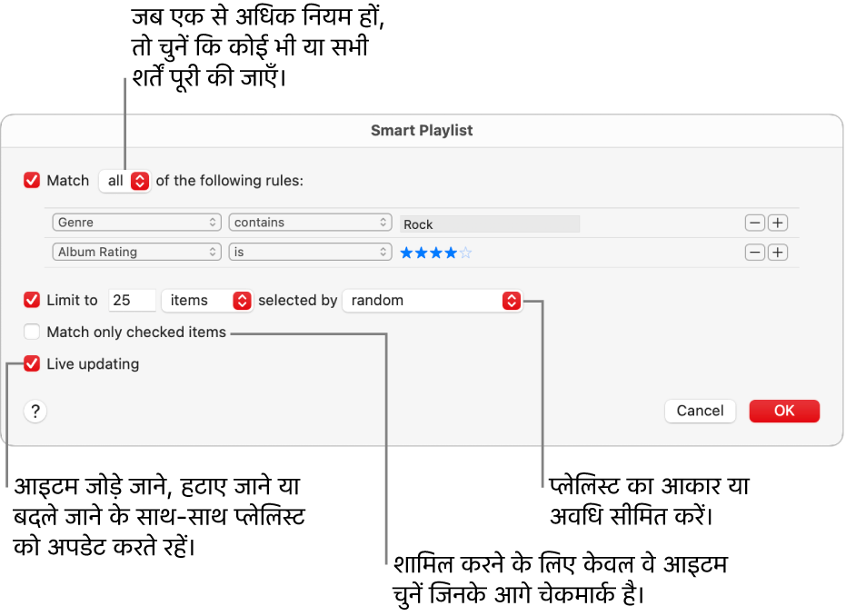This screenshot has width=846, height=616.
Task: Remove the Genre rule with minus button
Action: click(755, 223)
